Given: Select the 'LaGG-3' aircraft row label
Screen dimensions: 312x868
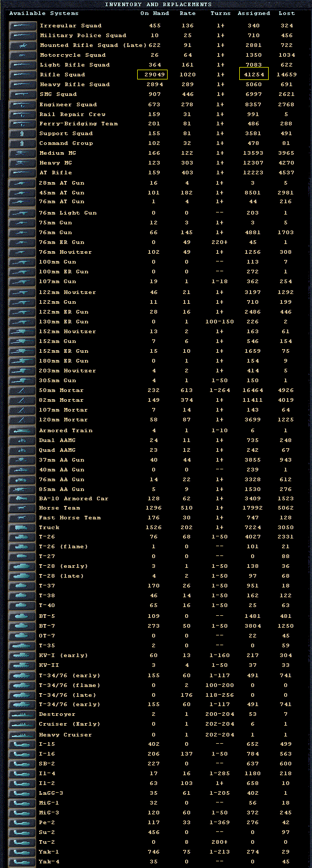Looking at the screenshot, I should click(x=51, y=793).
